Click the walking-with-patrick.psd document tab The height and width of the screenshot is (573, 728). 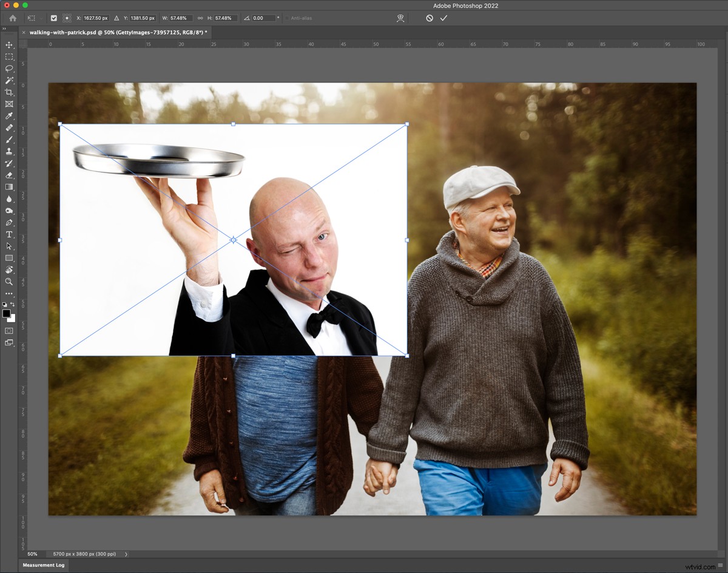tap(115, 32)
